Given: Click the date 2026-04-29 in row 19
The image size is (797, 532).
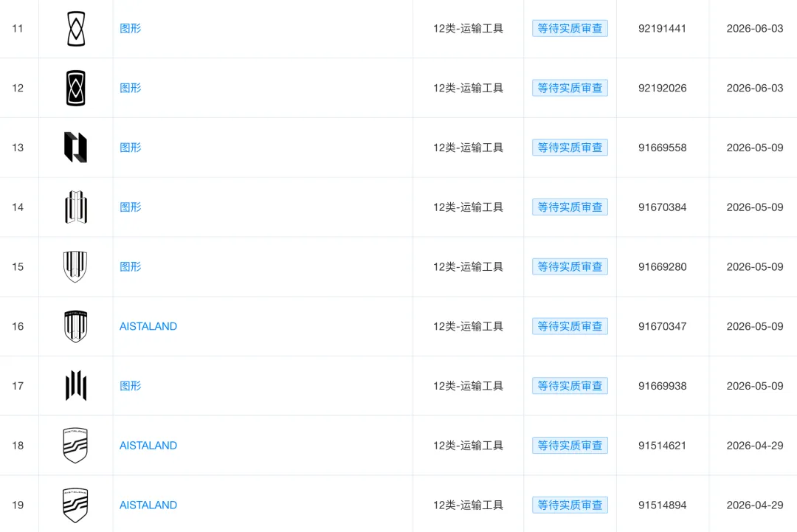Looking at the screenshot, I should pyautogui.click(x=755, y=505).
